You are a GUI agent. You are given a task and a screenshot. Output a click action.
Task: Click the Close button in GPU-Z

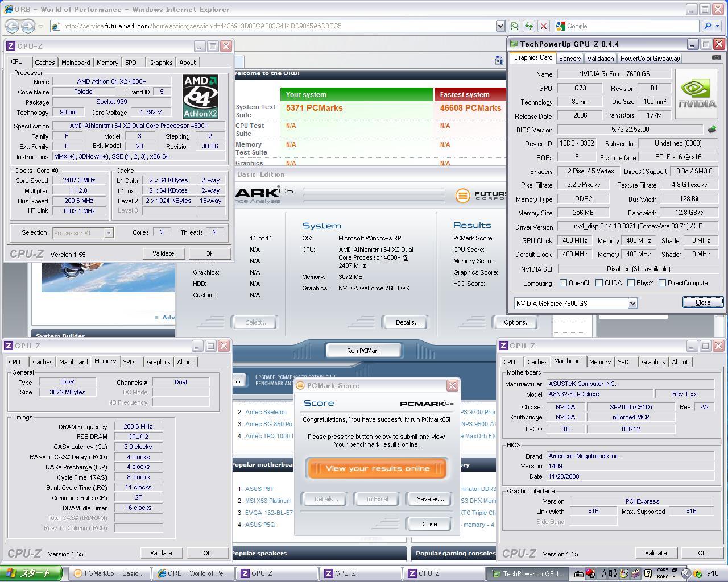pyautogui.click(x=703, y=302)
